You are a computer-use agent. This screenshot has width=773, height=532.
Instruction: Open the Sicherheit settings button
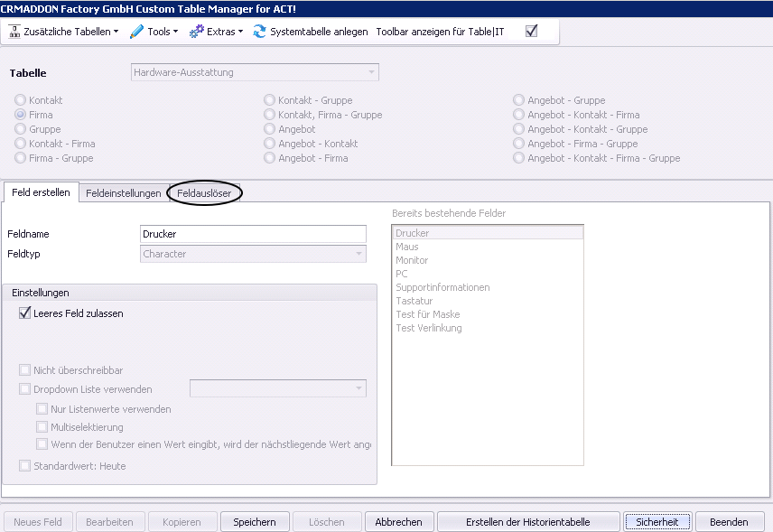pyautogui.click(x=657, y=522)
